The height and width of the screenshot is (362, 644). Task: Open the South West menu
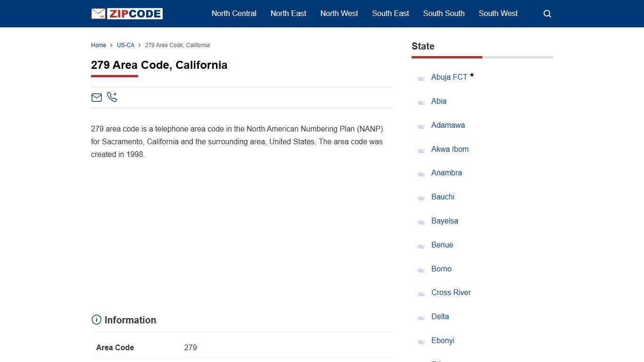coord(498,14)
